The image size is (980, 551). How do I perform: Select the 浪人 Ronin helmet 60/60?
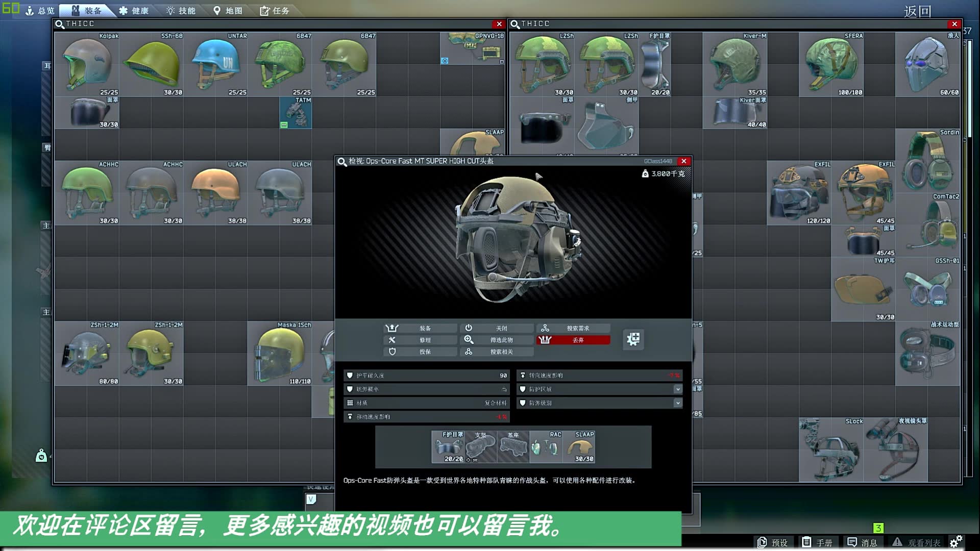point(928,64)
